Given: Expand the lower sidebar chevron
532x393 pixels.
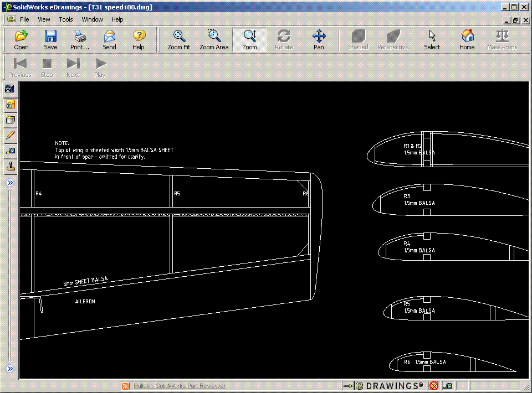Looking at the screenshot, I should [10, 369].
